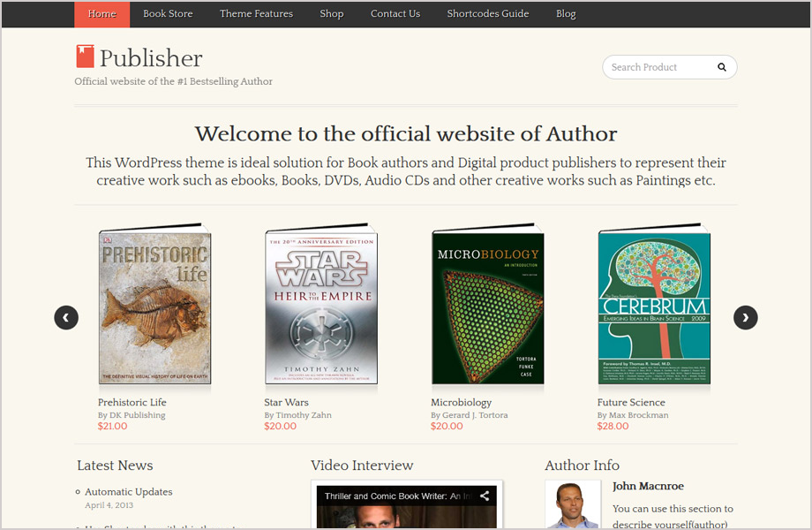The height and width of the screenshot is (530, 812).
Task: Click the share icon on the video
Action: tap(485, 496)
